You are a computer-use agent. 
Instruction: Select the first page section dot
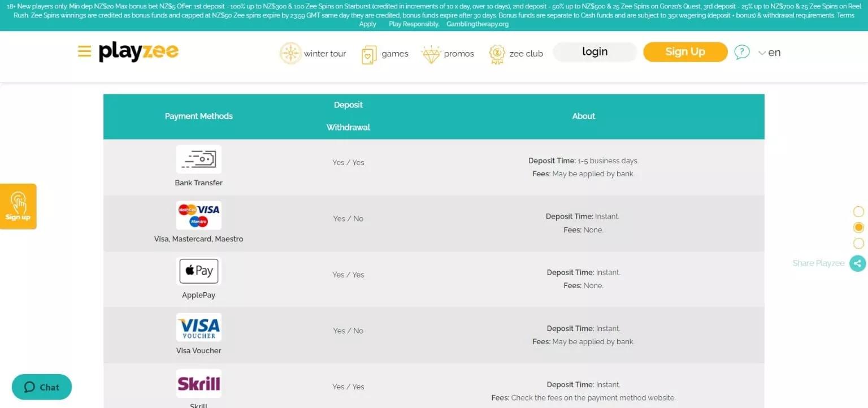click(x=858, y=212)
